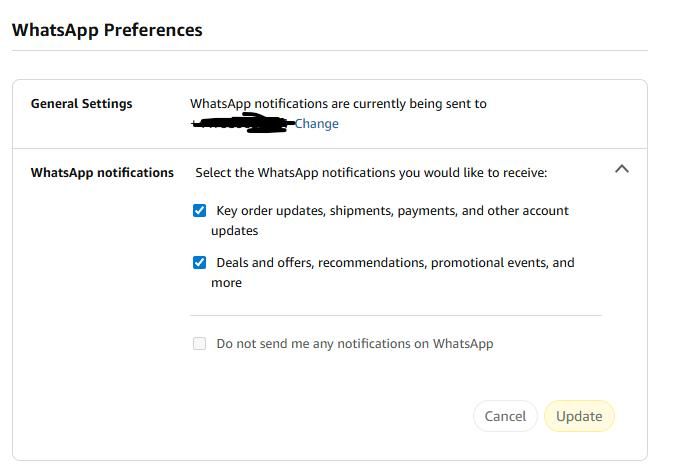
Task: Click the Deals and offers label text
Action: [x=395, y=263]
